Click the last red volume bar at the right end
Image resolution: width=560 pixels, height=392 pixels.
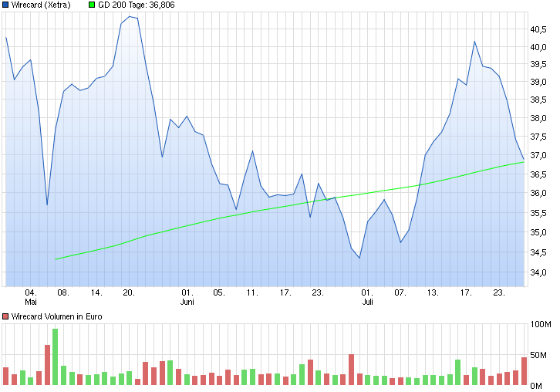pos(524,371)
